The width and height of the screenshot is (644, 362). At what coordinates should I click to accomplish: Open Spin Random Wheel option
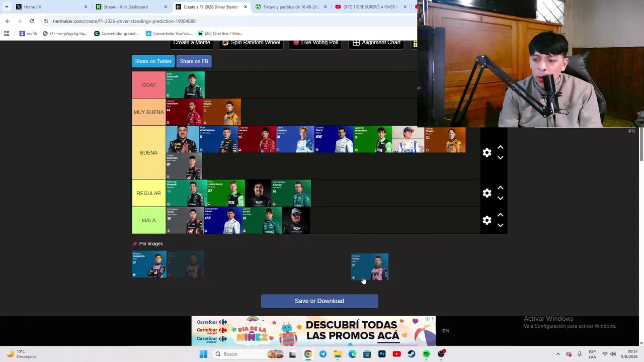[251, 43]
